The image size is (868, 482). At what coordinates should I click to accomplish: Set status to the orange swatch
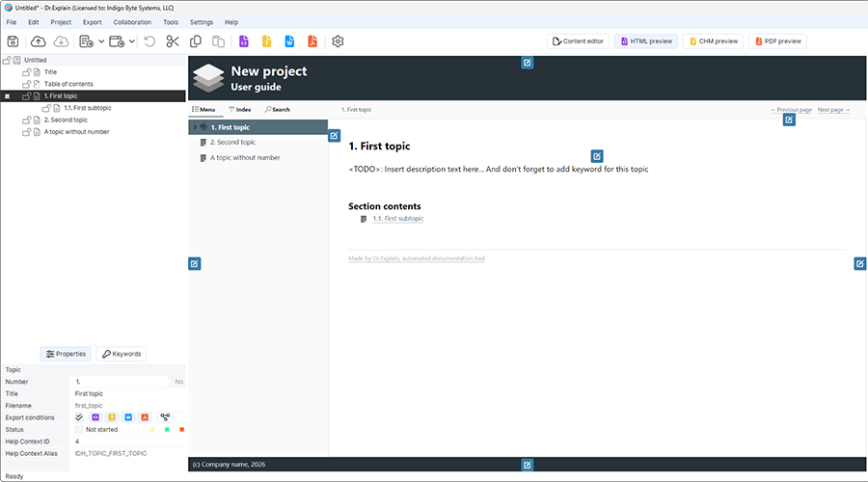pyautogui.click(x=181, y=429)
